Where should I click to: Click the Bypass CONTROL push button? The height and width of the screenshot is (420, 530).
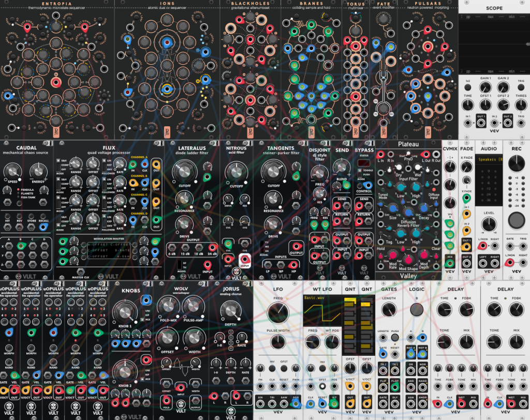pyautogui.click(x=360, y=186)
